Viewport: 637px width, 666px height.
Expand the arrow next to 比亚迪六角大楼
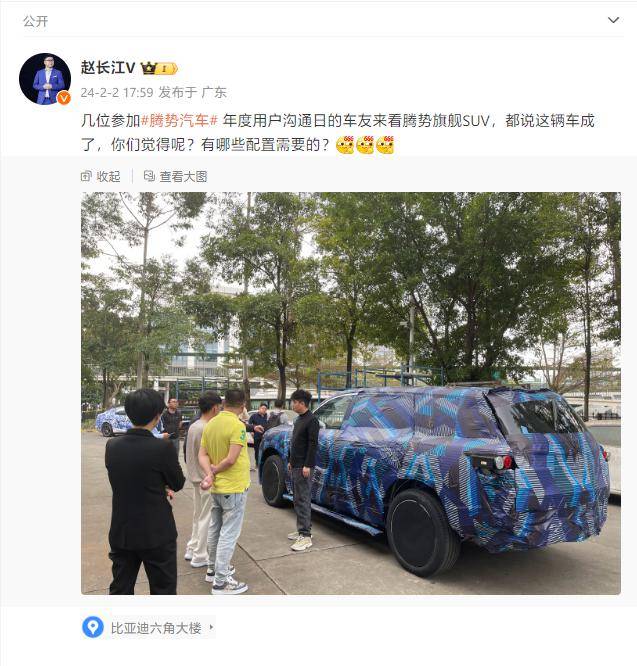point(211,627)
